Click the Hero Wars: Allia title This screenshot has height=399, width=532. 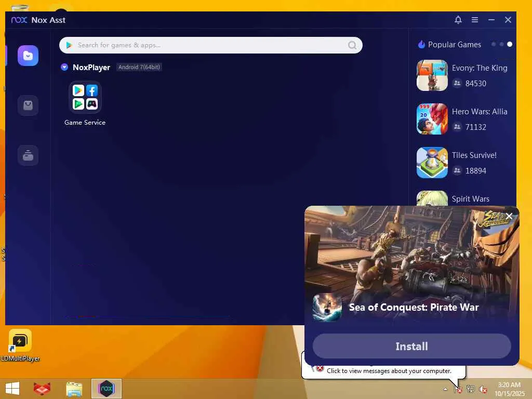point(480,112)
